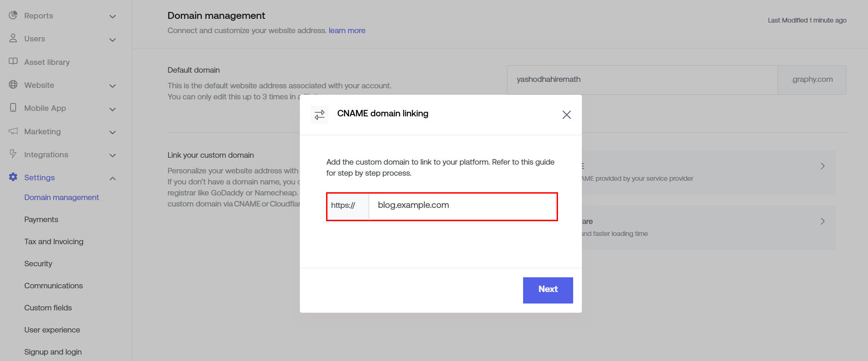Image resolution: width=868 pixels, height=361 pixels.
Task: Follow the learn more link
Action: [347, 30]
